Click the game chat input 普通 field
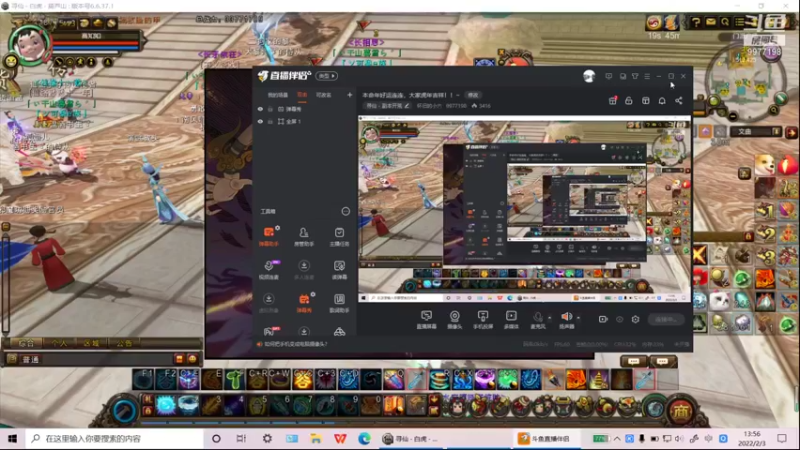 pyautogui.click(x=94, y=359)
